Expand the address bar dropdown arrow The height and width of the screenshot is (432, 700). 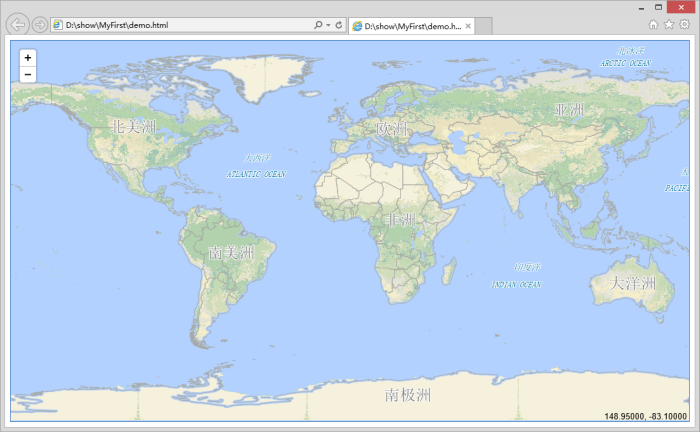coord(328,24)
